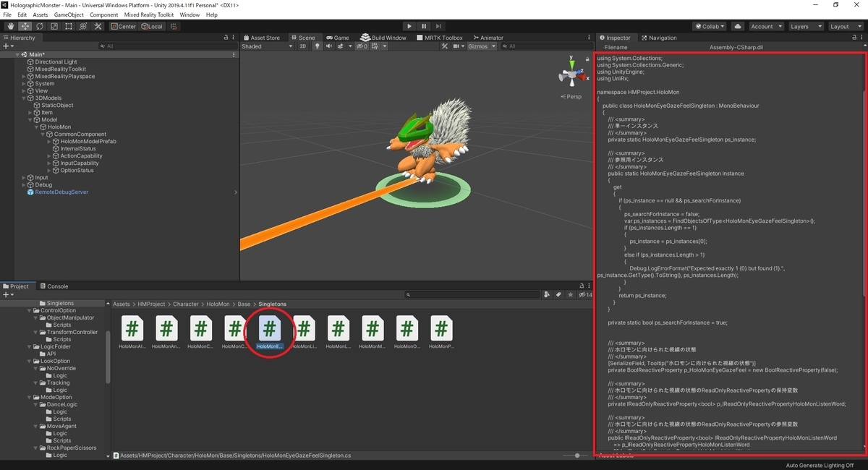
Task: Open the Assets menu
Action: (41, 14)
